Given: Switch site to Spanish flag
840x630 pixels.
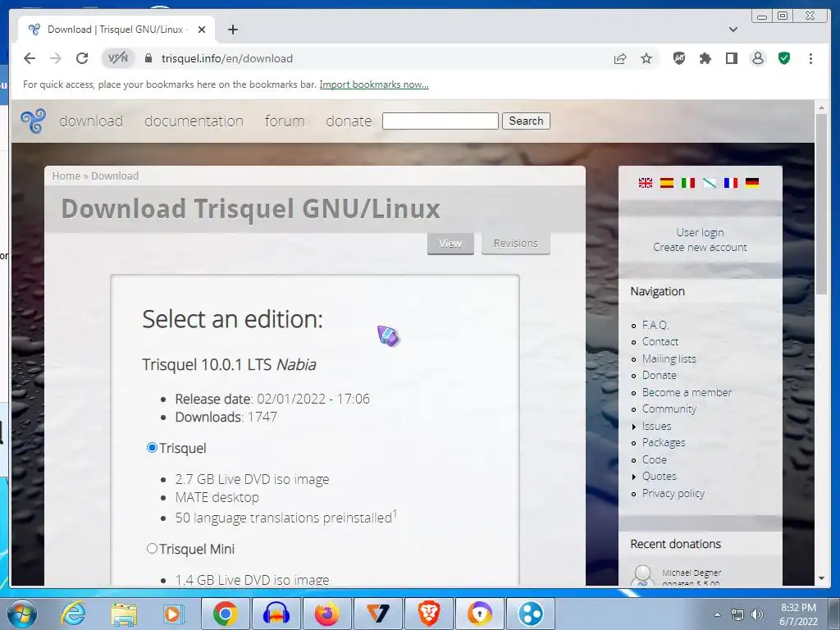Looking at the screenshot, I should pos(666,183).
